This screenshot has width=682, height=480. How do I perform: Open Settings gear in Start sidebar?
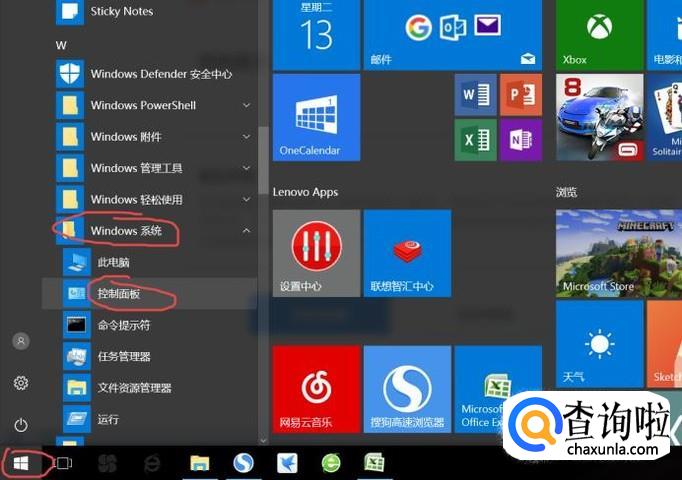[21, 383]
